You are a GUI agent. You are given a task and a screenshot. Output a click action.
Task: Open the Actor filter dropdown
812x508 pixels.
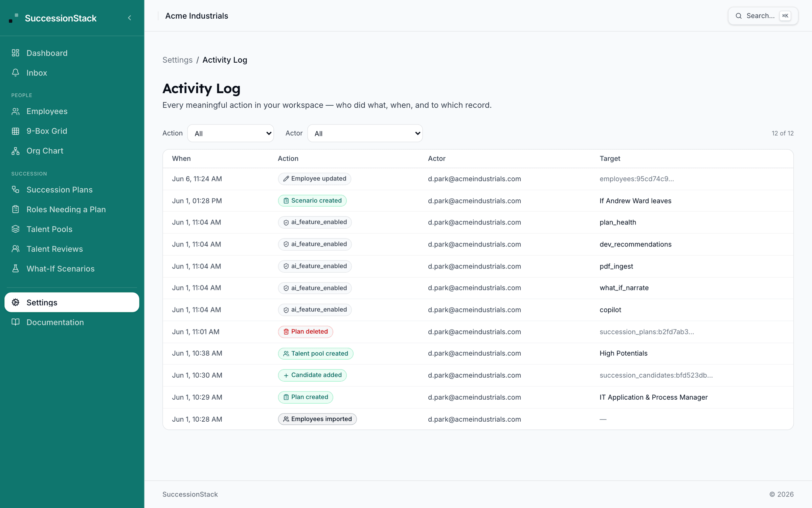pyautogui.click(x=365, y=133)
